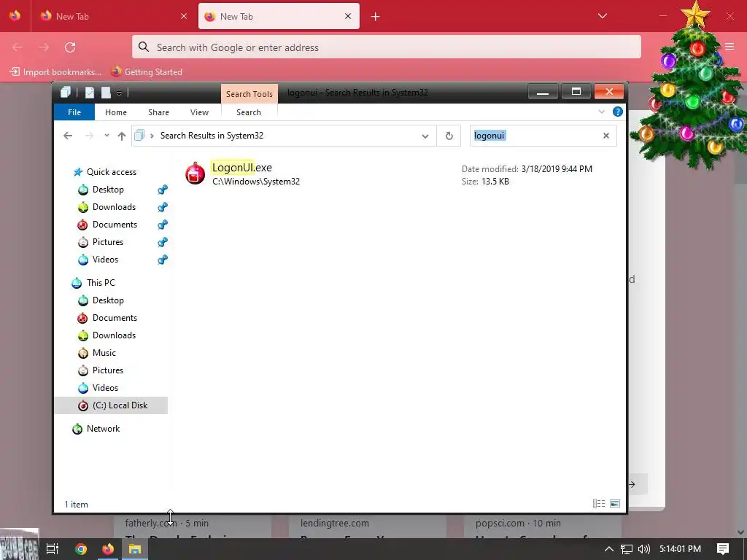Select Downloads ornament icon under Quick access
Image resolution: width=747 pixels, height=560 pixels.
click(83, 207)
